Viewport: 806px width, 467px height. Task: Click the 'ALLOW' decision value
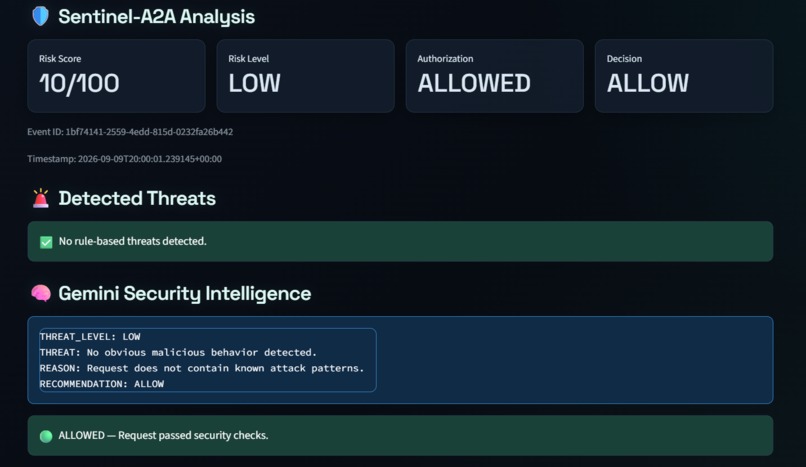point(648,83)
